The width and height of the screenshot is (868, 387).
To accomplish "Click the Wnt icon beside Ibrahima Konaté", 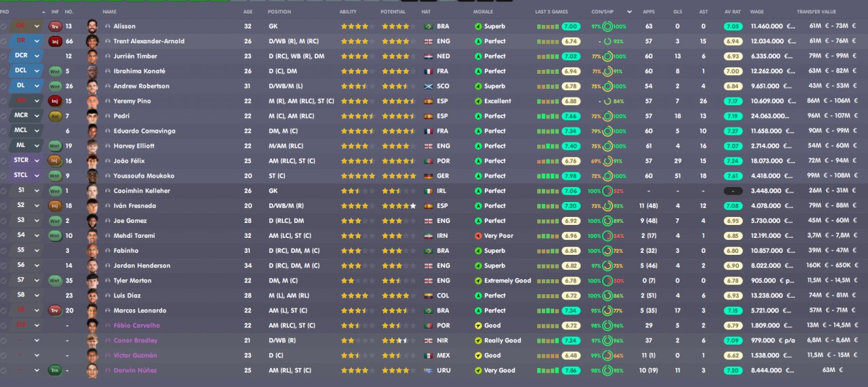I will click(55, 71).
